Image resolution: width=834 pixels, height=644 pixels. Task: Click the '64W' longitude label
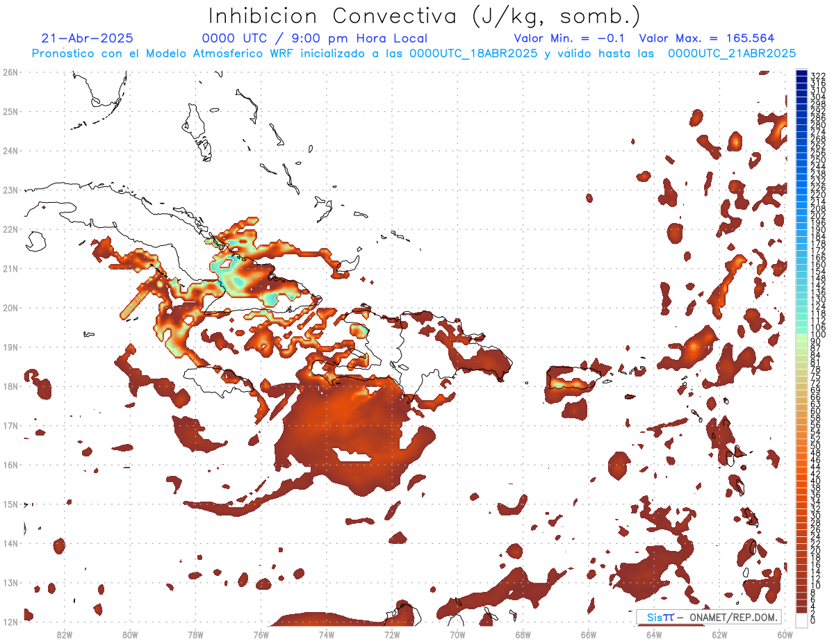pos(654,634)
